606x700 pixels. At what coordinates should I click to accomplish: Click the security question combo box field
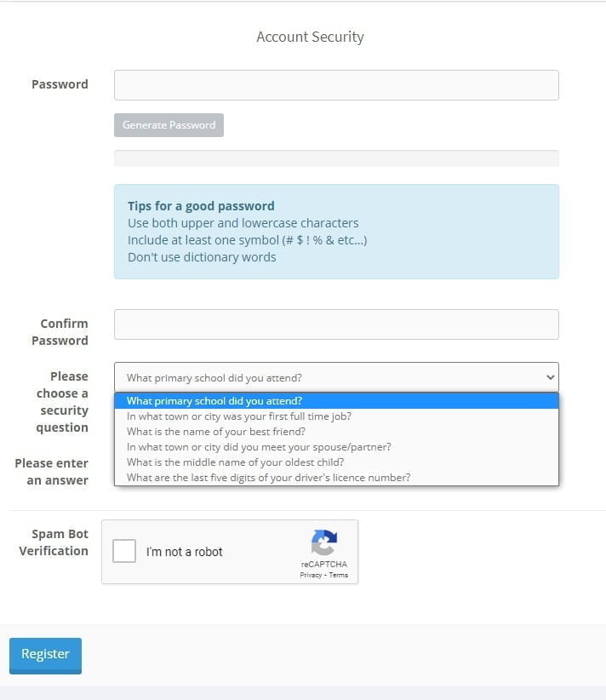tap(336, 377)
